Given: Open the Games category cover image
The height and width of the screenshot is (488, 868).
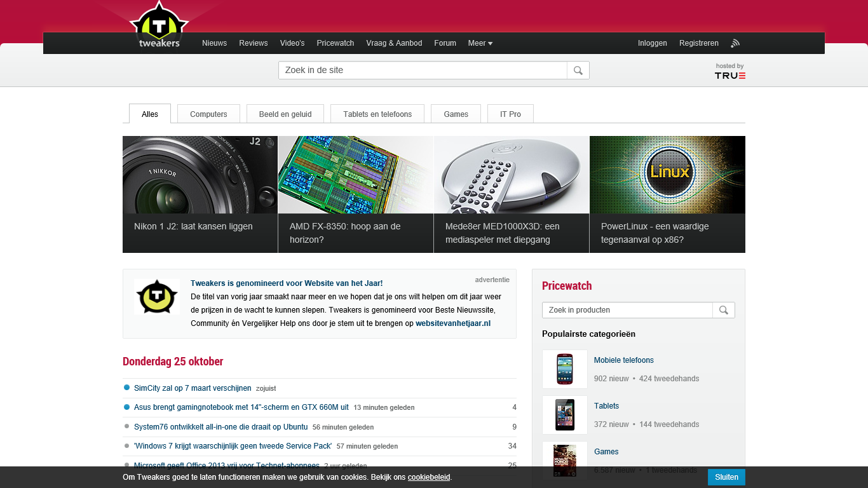Looking at the screenshot, I should tap(565, 461).
